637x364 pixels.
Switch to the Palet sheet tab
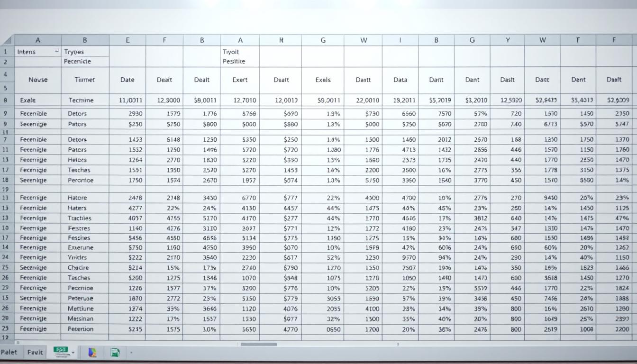pyautogui.click(x=9, y=352)
